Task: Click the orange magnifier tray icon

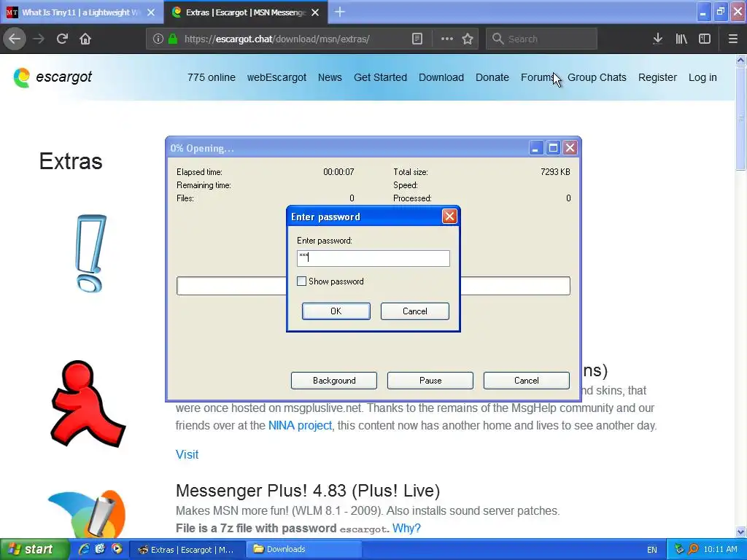Action: point(693,549)
